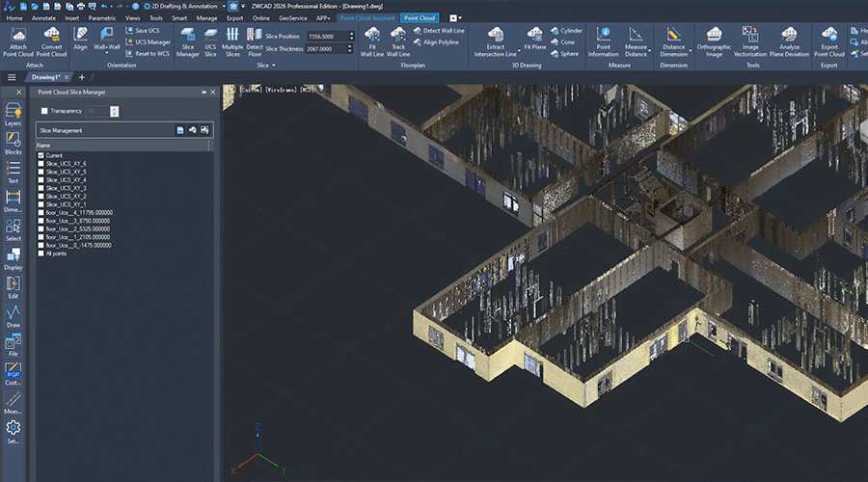Screen dimensions: 868x482
Task: Check the floor_Ucs__4_11795.000000 checkbox
Action: coord(41,212)
